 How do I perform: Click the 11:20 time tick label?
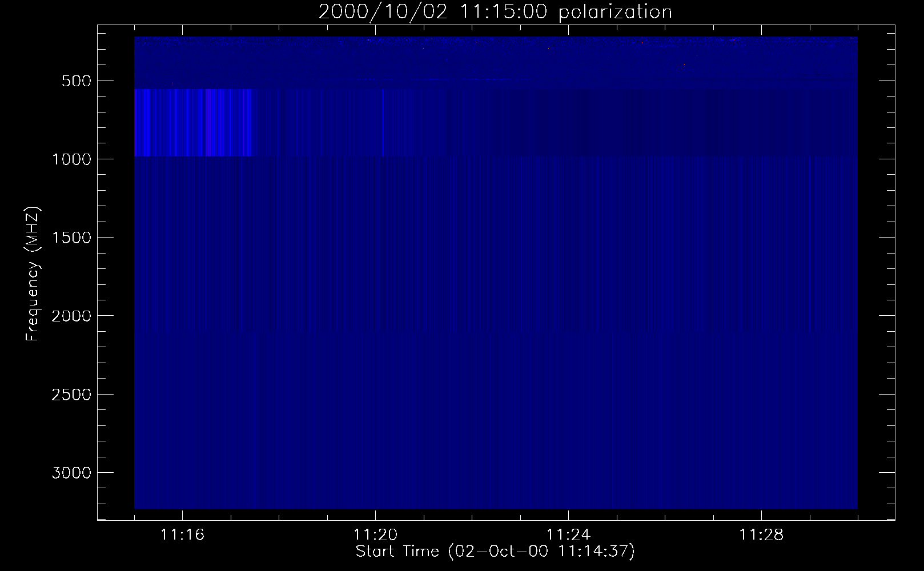pos(375,535)
